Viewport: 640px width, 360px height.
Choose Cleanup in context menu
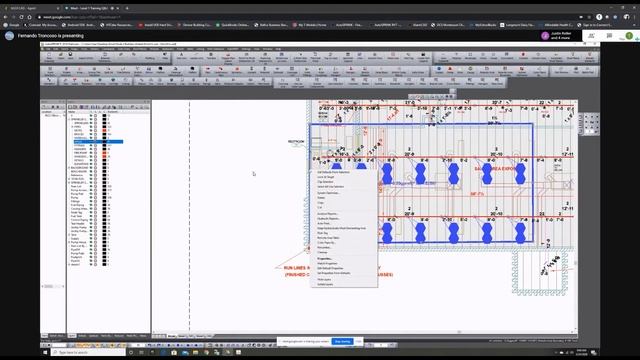322,252
